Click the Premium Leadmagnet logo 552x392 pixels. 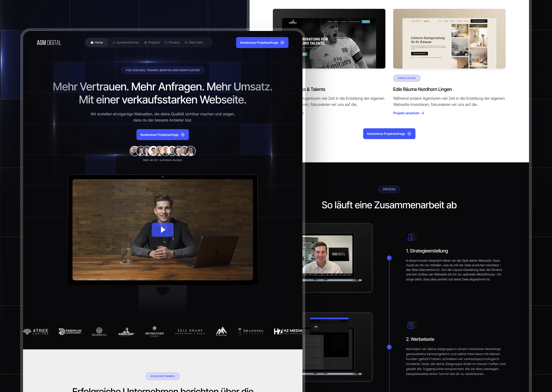tap(70, 331)
